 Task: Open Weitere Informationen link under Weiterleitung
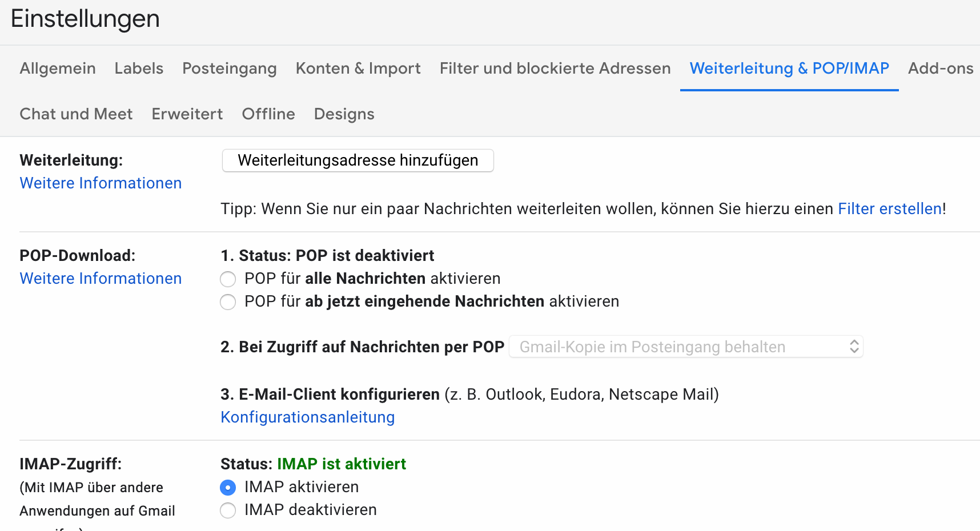101,183
